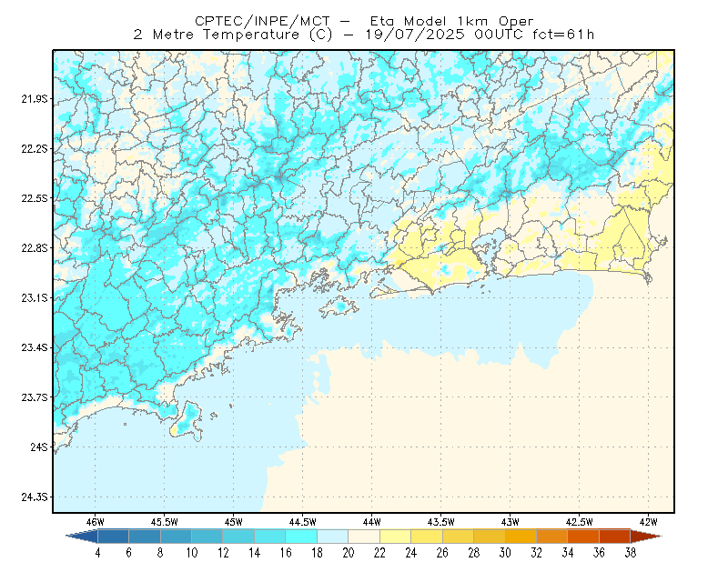Click the 28-30 colorbar swatch

(x=490, y=537)
